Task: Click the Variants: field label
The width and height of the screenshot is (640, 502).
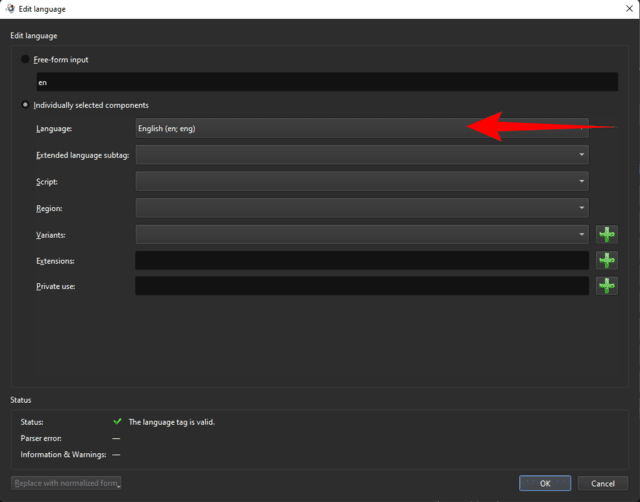Action: click(51, 235)
